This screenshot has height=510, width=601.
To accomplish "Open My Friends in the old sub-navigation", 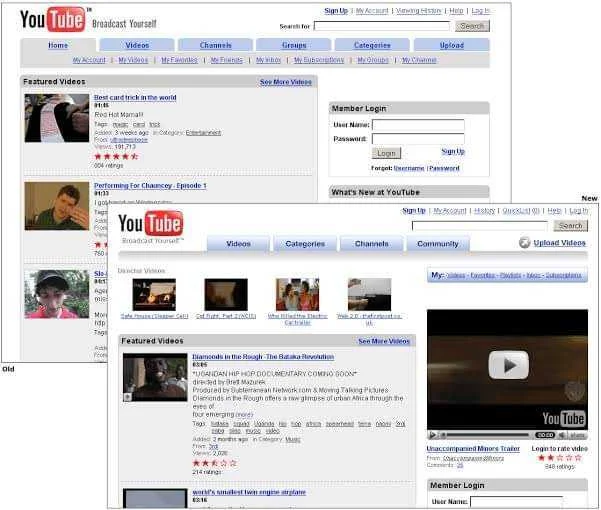I will pyautogui.click(x=227, y=60).
